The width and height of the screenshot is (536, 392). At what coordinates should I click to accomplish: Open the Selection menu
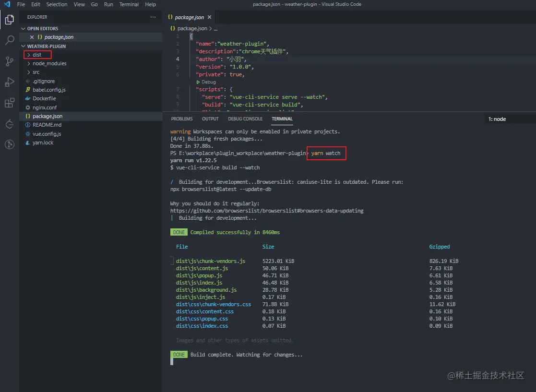[57, 4]
